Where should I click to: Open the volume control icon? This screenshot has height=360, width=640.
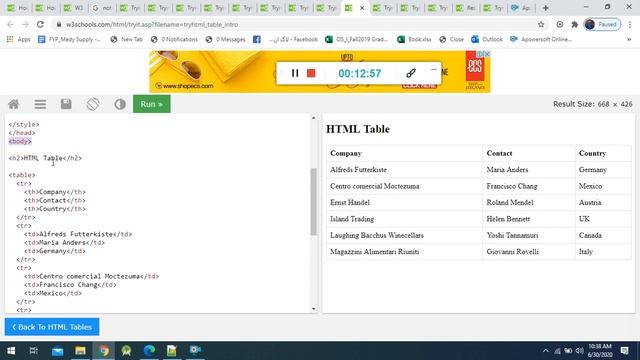[x=579, y=351]
